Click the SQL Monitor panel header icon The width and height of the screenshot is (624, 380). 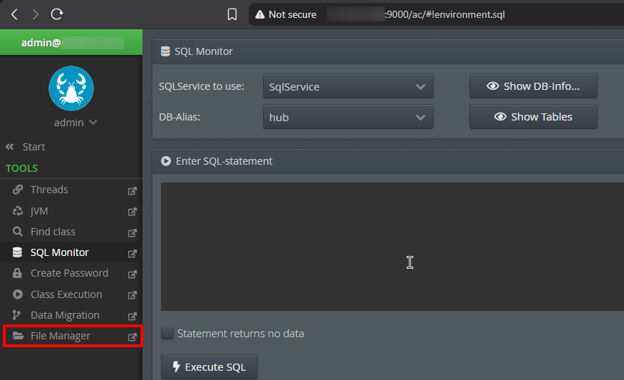pyautogui.click(x=165, y=51)
